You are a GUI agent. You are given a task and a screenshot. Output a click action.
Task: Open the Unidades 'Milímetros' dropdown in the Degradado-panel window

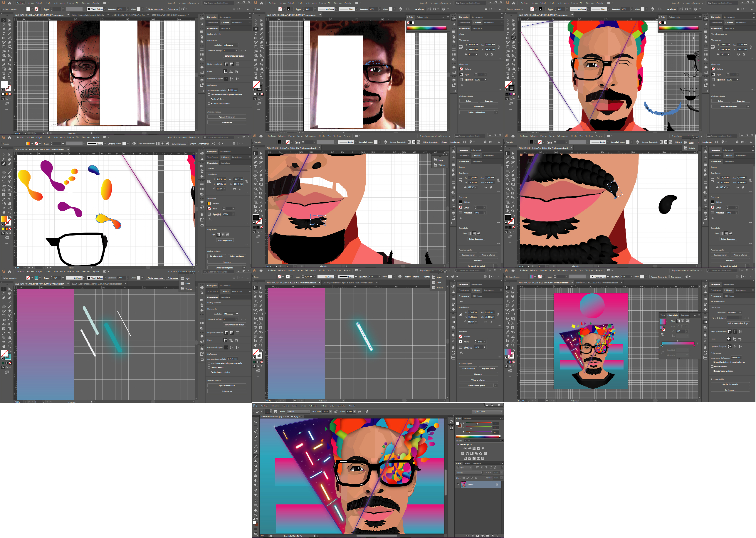(x=734, y=313)
